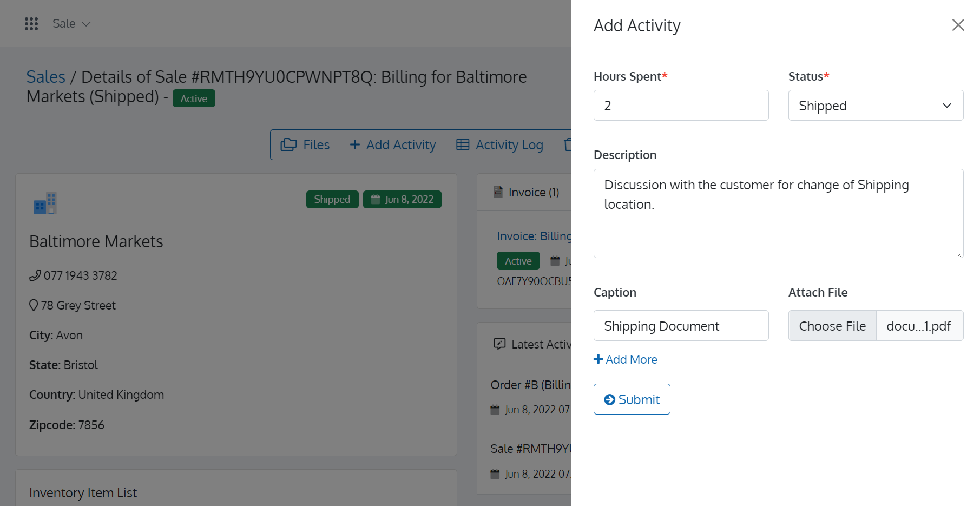Image resolution: width=980 pixels, height=506 pixels.
Task: Click the invoice code OAF7Y90OCBU5
Action: tap(534, 281)
